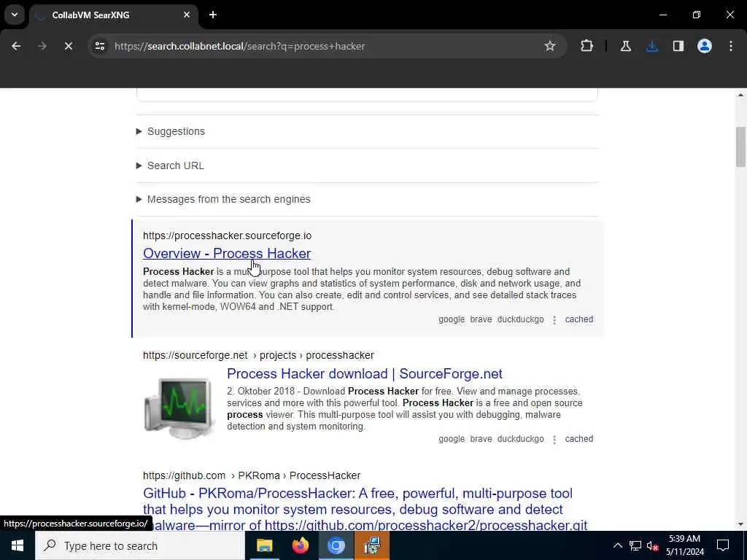Click the scrollbar up arrow
The width and height of the screenshot is (747, 560).
(x=740, y=96)
